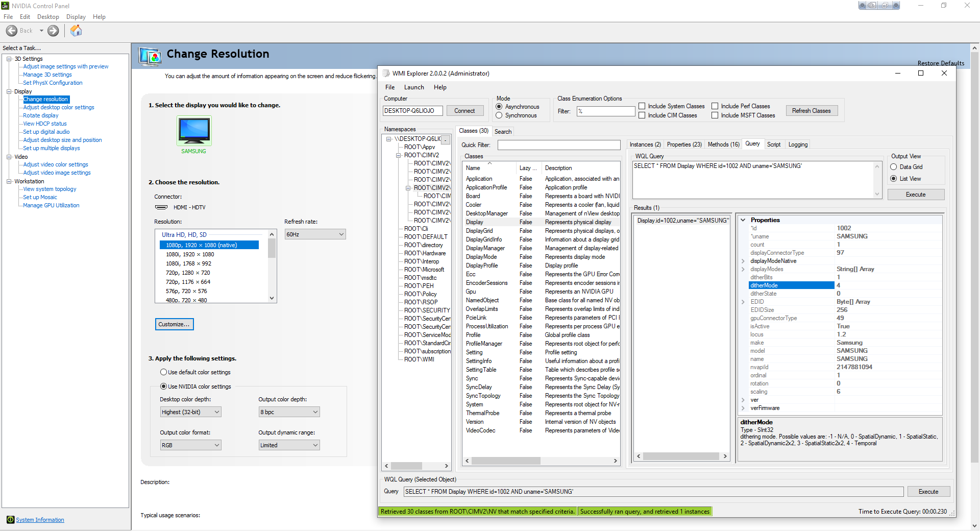The width and height of the screenshot is (980, 531).
Task: Select Asynchronous mode radio button
Action: point(499,107)
